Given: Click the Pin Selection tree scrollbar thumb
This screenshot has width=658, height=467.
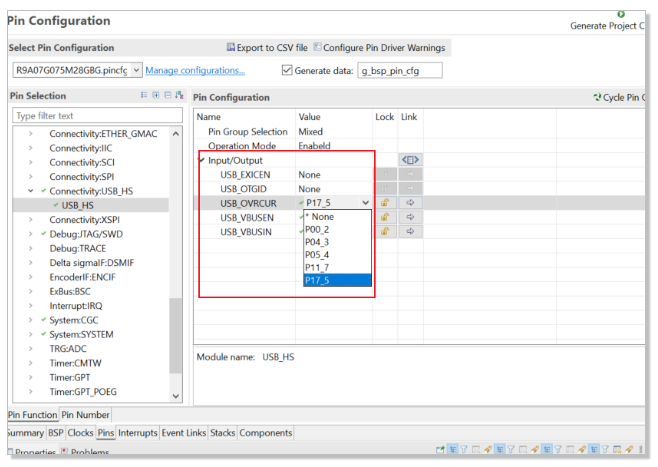Looking at the screenshot, I should tap(175, 335).
